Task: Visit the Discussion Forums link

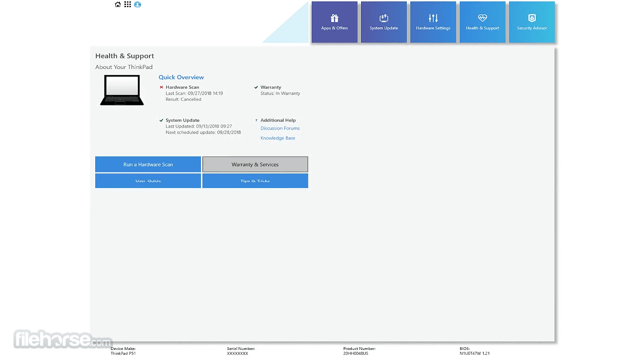Action: pos(280,128)
